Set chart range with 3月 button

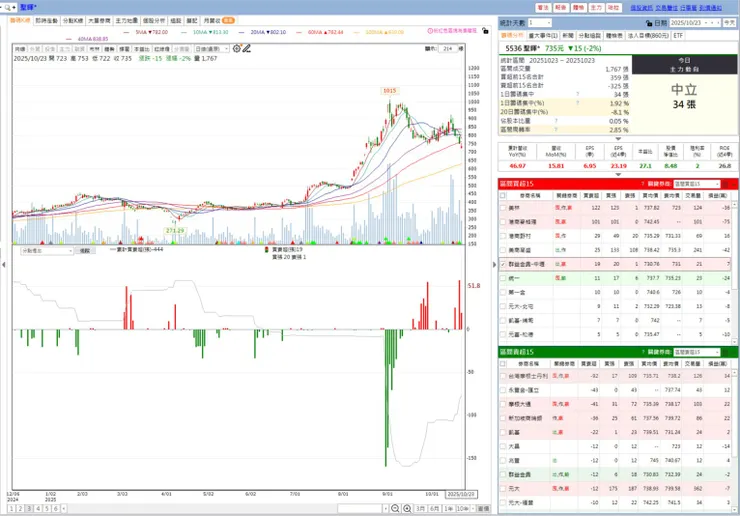tap(420, 508)
